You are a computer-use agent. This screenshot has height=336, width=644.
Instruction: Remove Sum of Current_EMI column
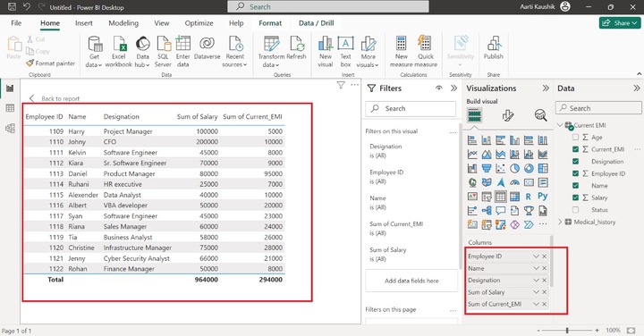(x=544, y=304)
